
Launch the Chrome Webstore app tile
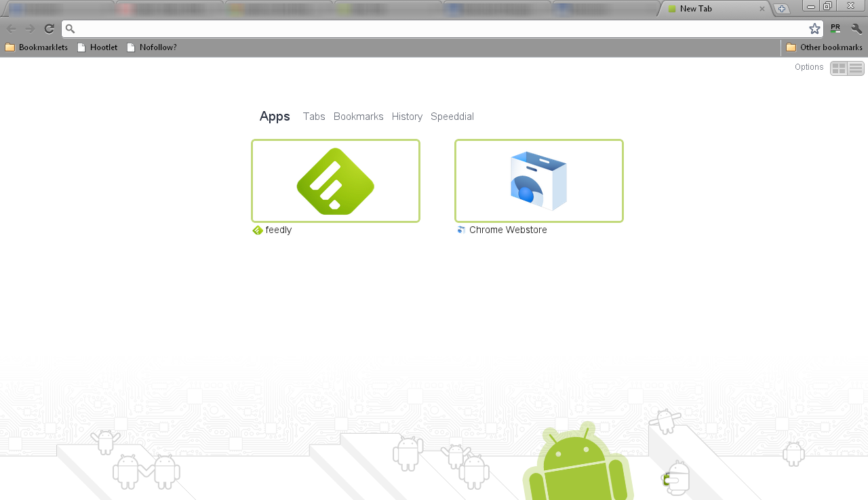pos(539,181)
